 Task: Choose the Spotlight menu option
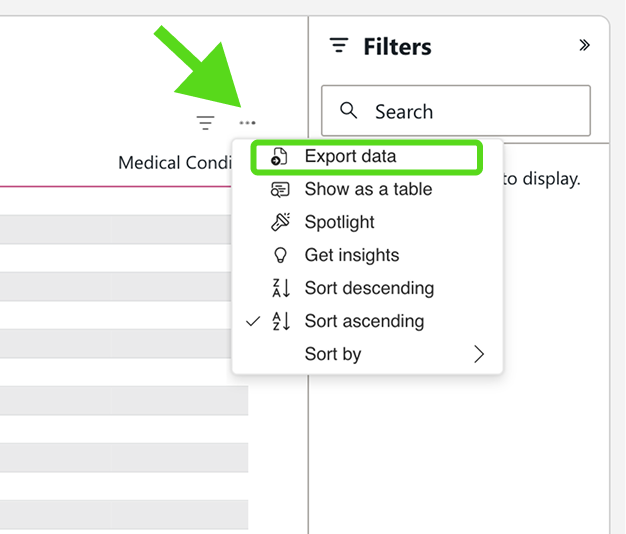tap(340, 222)
